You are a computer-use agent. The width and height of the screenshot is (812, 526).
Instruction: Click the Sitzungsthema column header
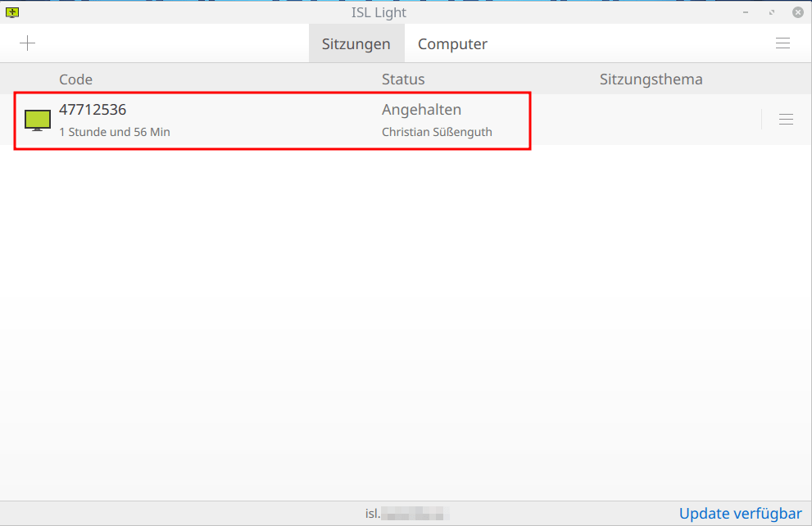click(x=651, y=79)
